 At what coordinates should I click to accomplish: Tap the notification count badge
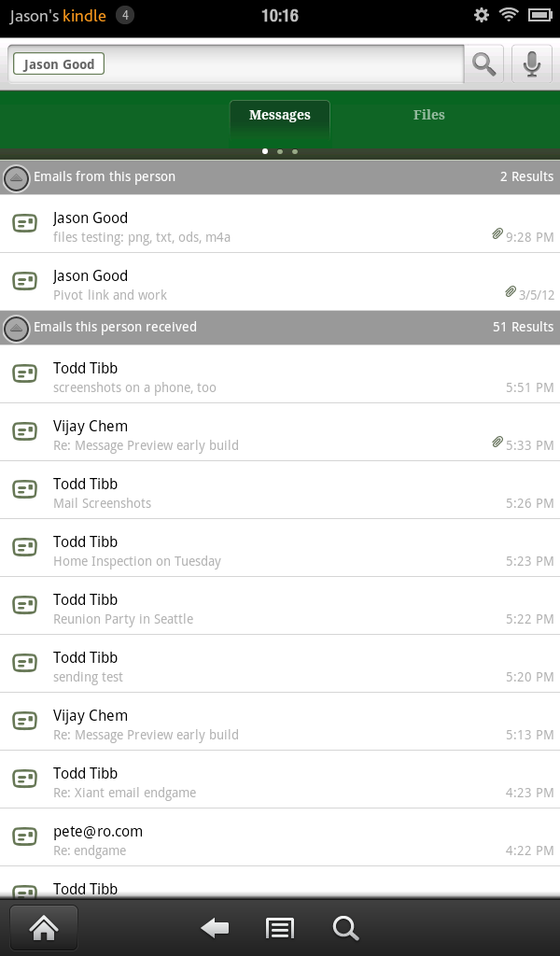(125, 16)
